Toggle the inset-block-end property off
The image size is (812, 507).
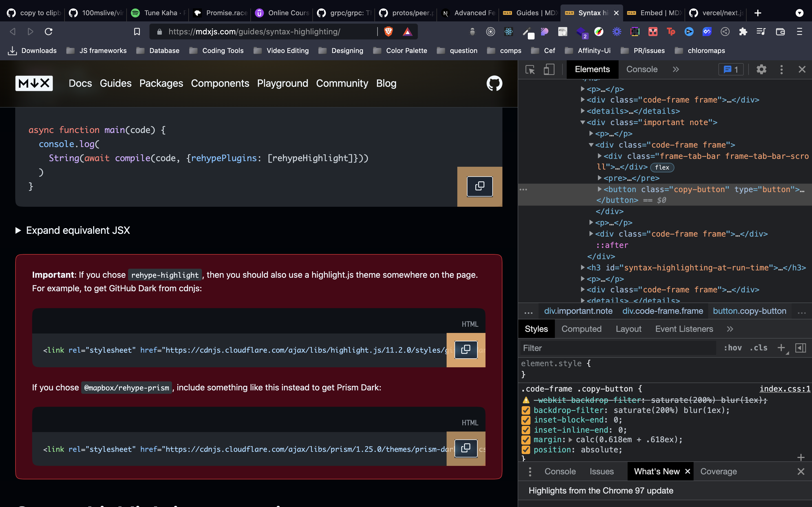pyautogui.click(x=526, y=420)
